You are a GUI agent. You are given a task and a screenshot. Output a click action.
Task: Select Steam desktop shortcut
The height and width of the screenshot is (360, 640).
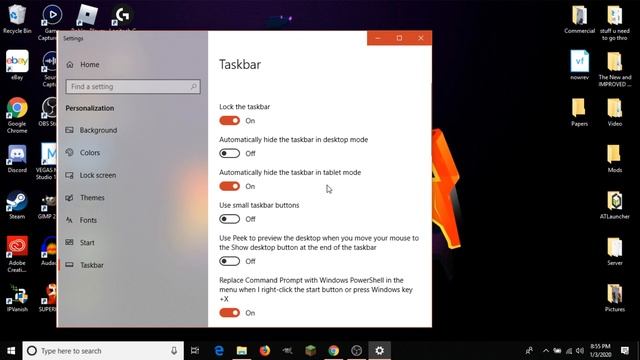pyautogui.click(x=17, y=205)
